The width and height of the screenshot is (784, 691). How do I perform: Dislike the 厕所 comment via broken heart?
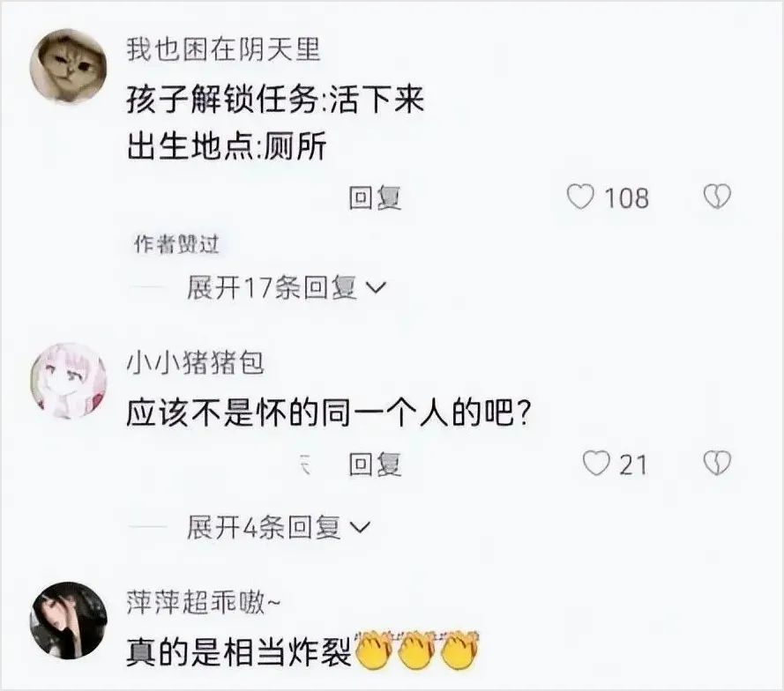click(718, 197)
